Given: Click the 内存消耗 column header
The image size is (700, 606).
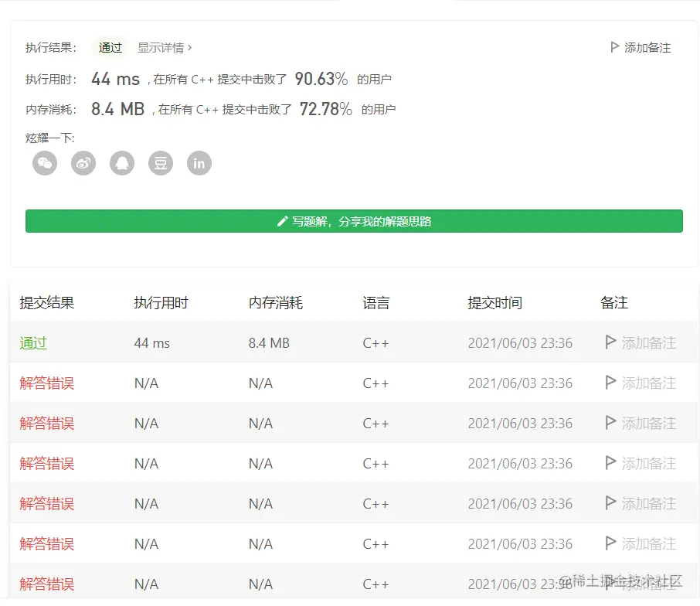Looking at the screenshot, I should point(276,303).
